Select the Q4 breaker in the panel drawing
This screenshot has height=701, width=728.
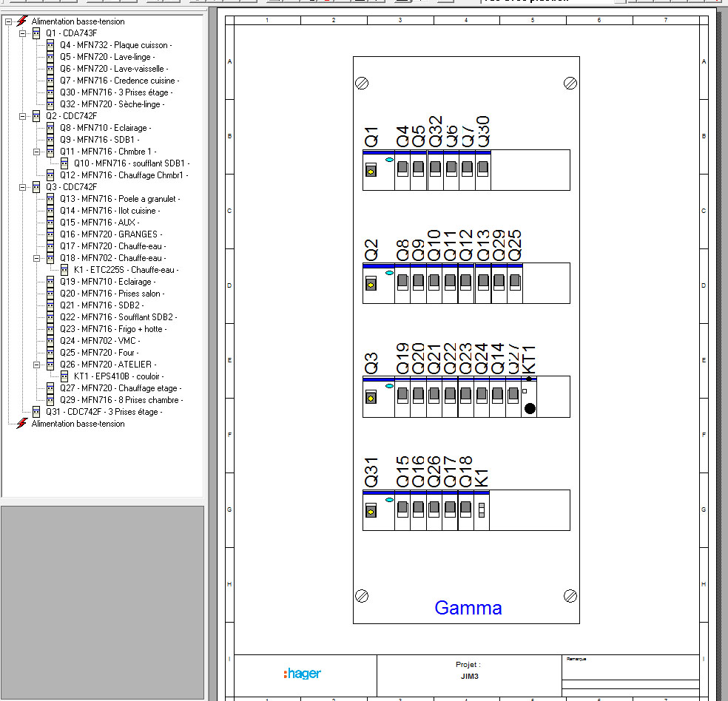tap(402, 170)
